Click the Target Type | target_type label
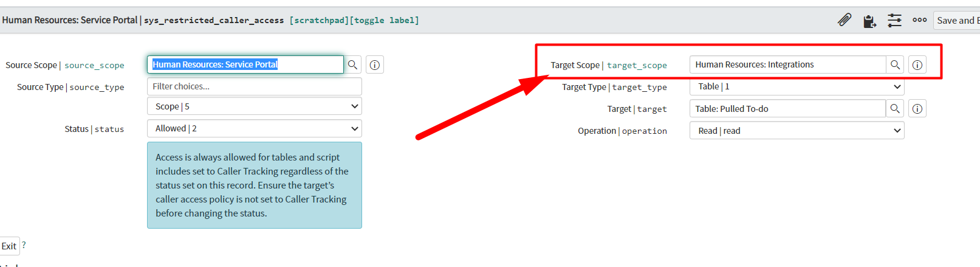Viewport: 980px width, 267px height. [x=614, y=87]
